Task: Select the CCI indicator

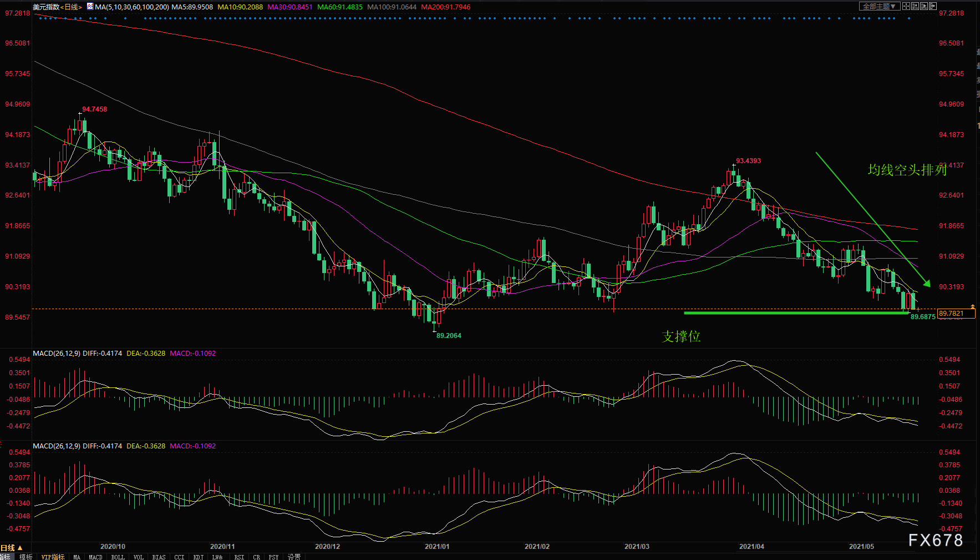Action: (179, 557)
